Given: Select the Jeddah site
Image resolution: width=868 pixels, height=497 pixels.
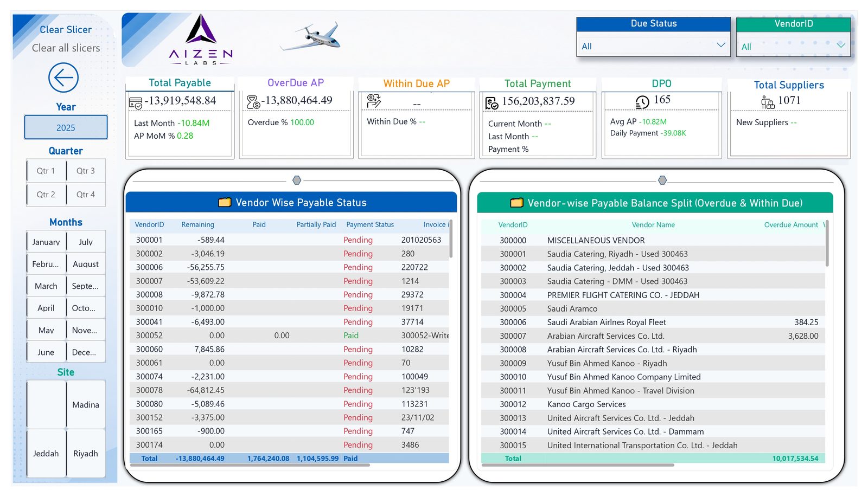Looking at the screenshot, I should click(46, 453).
